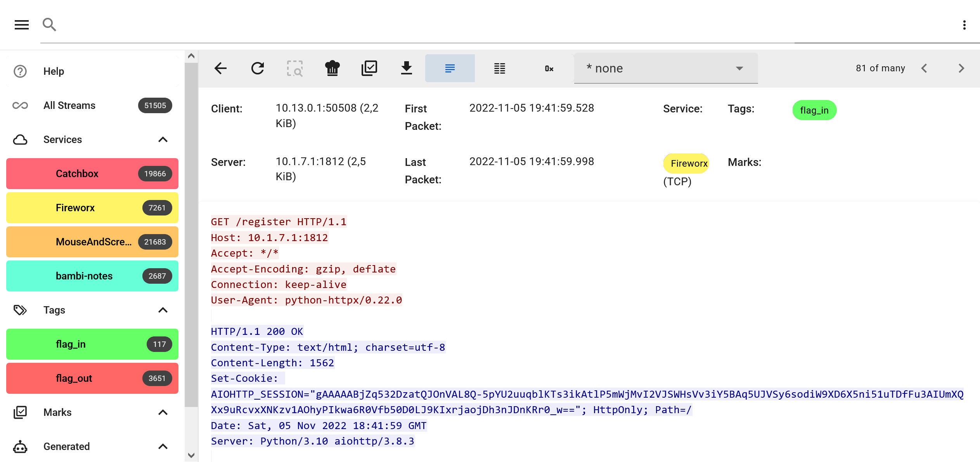Collapse the Services section

coord(163,140)
